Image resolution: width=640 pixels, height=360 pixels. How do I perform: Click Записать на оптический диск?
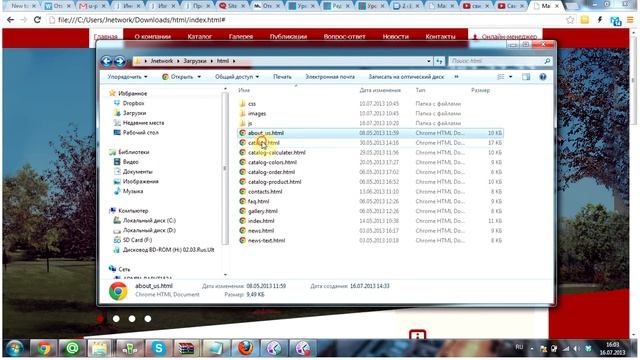coord(406,77)
